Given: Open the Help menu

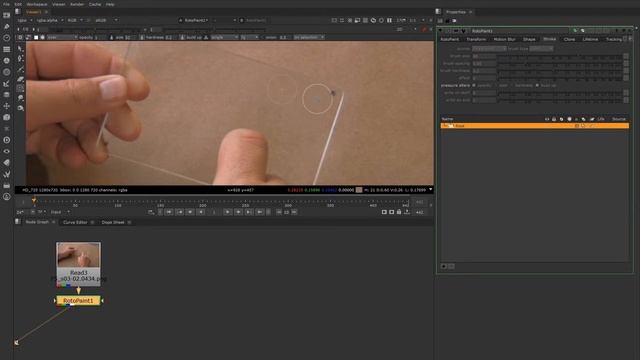Looking at the screenshot, I should click(x=110, y=4).
